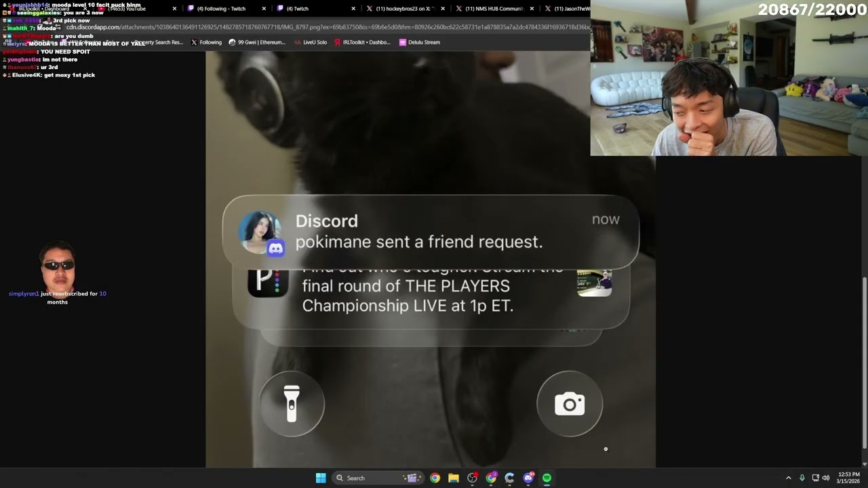Viewport: 868px width, 488px height.
Task: Click 'simplyren1 just resubscribed for 10 months' text
Action: click(58, 298)
